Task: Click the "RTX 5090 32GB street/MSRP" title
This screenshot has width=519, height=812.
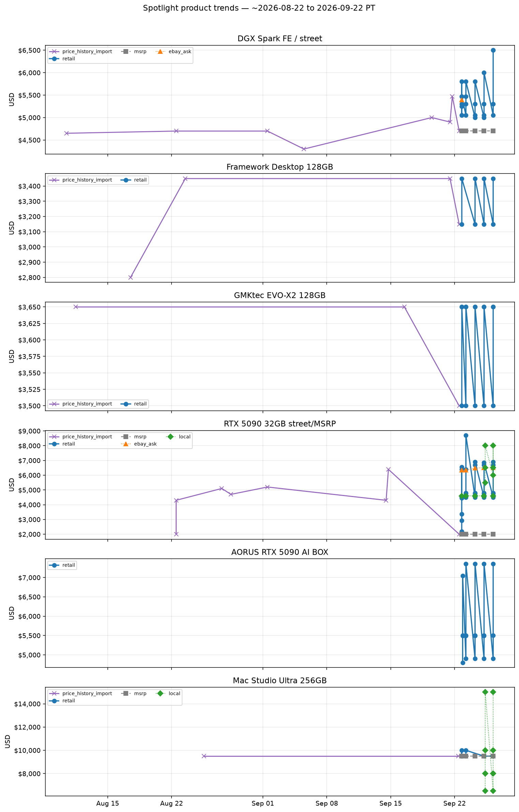Action: point(280,424)
